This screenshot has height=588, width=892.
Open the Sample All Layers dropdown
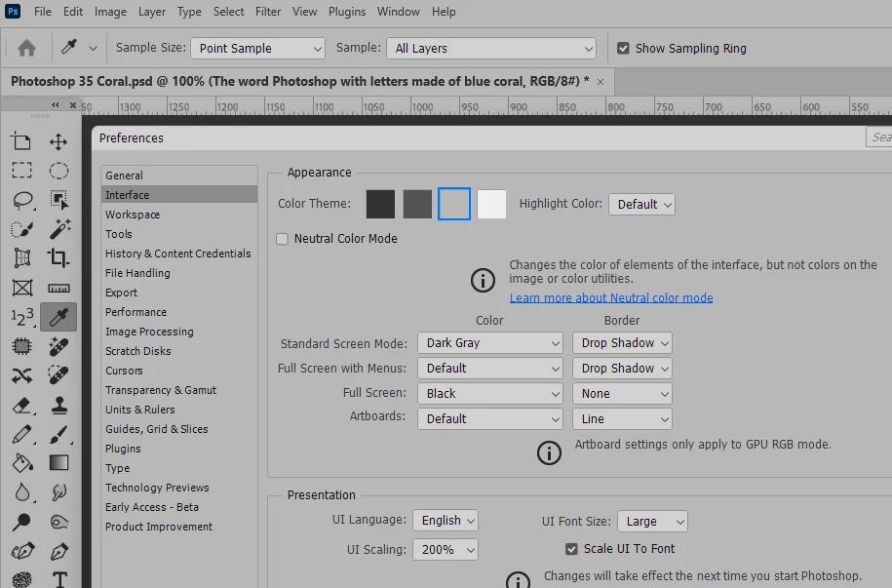(491, 49)
